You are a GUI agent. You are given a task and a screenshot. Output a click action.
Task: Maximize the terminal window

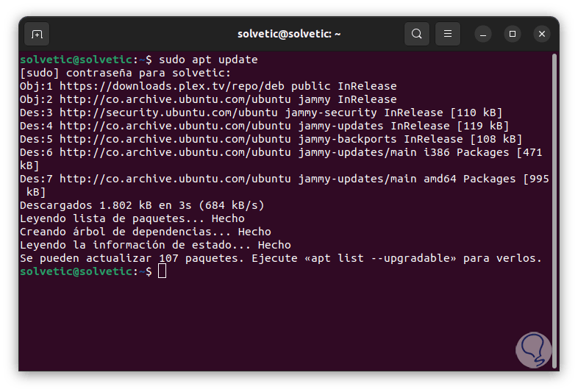coord(513,34)
